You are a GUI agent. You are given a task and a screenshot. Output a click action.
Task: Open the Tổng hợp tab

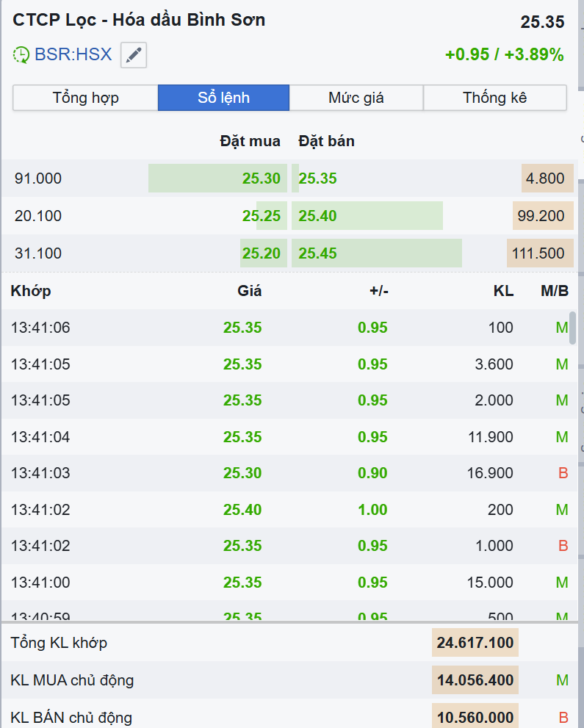[85, 98]
